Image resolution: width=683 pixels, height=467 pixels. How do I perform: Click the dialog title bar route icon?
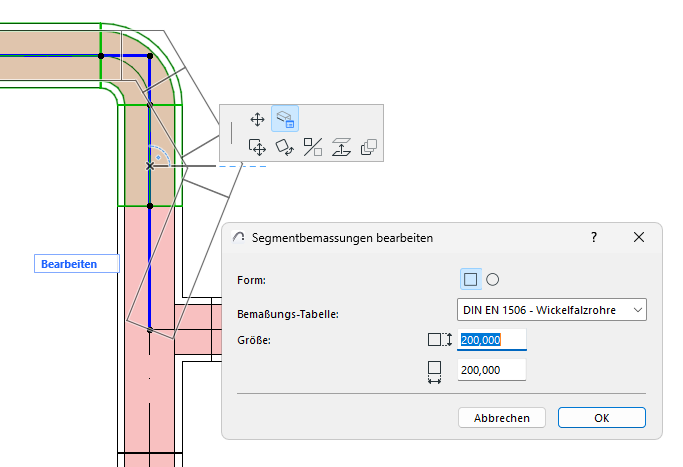coord(238,237)
